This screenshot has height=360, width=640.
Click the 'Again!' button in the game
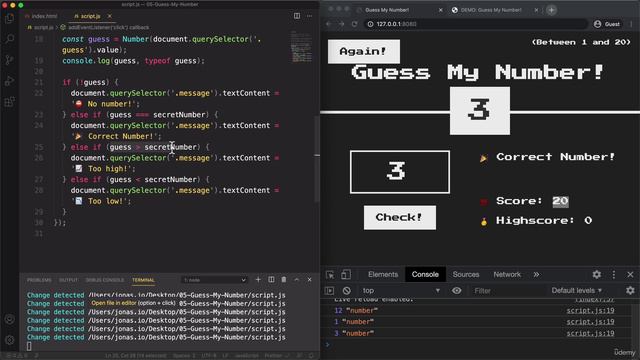click(364, 51)
